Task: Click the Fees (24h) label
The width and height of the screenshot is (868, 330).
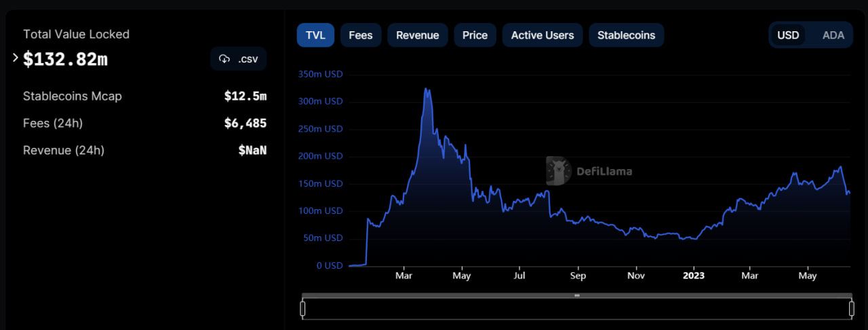Action: (53, 124)
